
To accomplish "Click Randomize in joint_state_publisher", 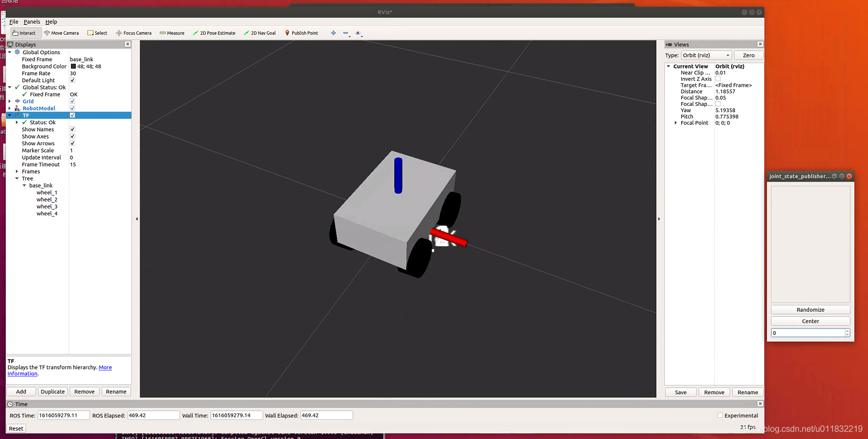I will click(x=810, y=310).
